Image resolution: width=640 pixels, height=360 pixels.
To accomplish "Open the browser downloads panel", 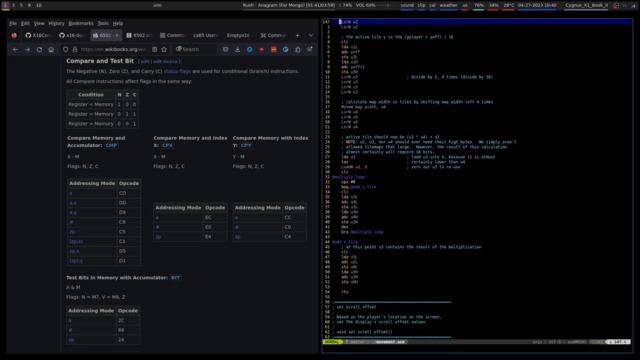I will (x=237, y=49).
